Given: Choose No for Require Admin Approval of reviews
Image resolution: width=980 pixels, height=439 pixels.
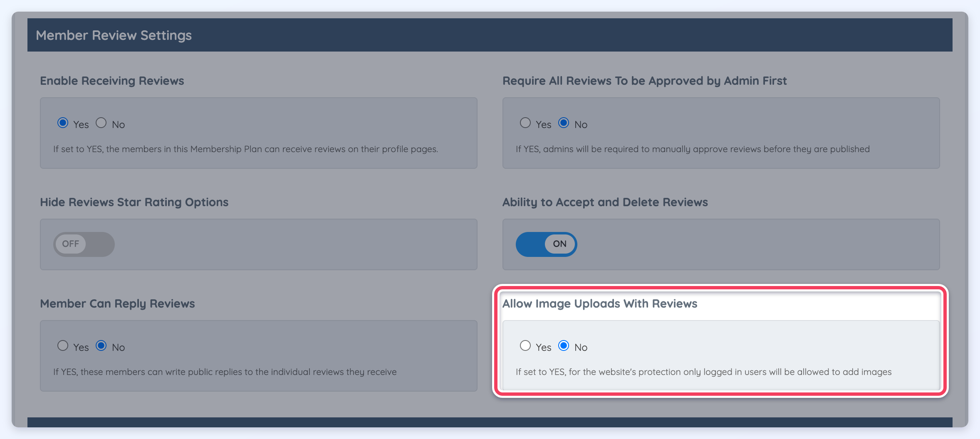Looking at the screenshot, I should 564,123.
